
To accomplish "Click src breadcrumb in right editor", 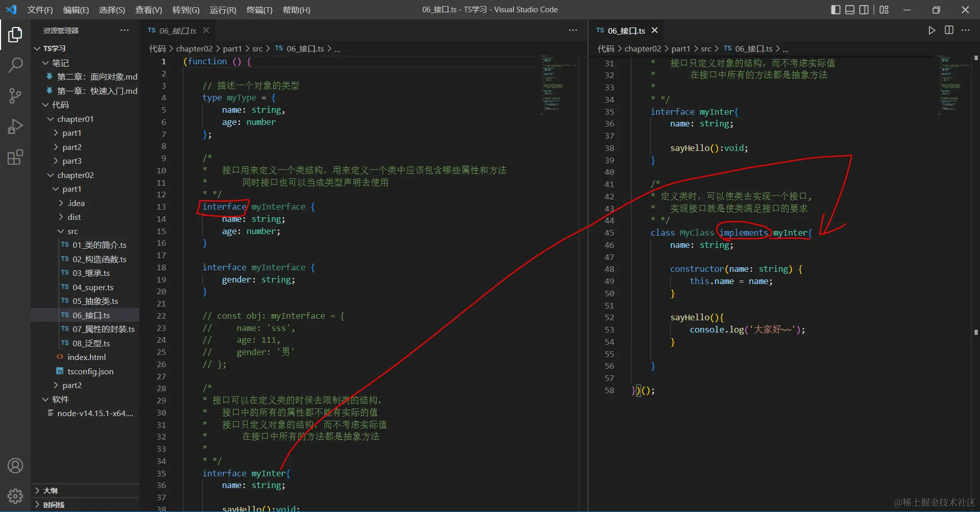I will pyautogui.click(x=706, y=48).
